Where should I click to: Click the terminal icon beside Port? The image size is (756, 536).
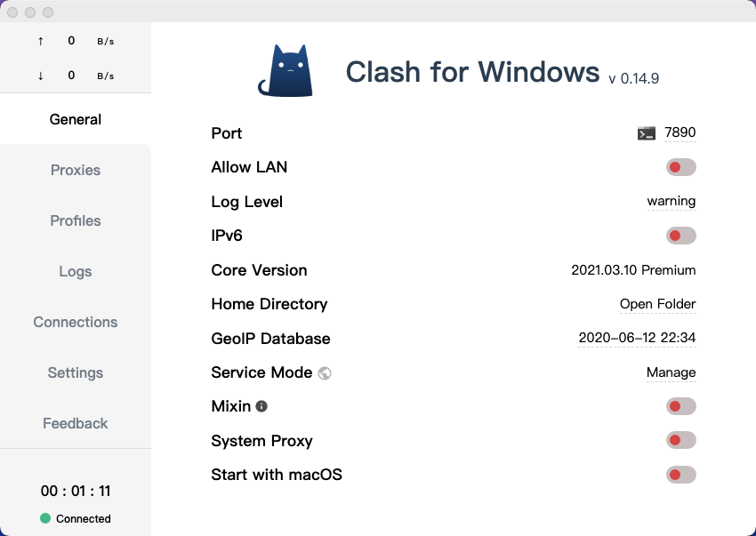point(647,132)
